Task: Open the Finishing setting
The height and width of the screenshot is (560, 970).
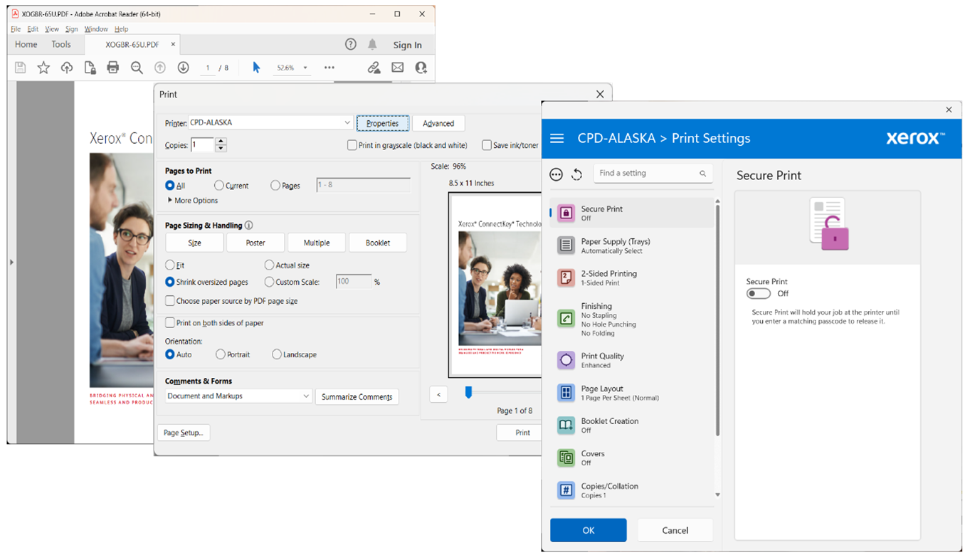Action: pyautogui.click(x=632, y=319)
